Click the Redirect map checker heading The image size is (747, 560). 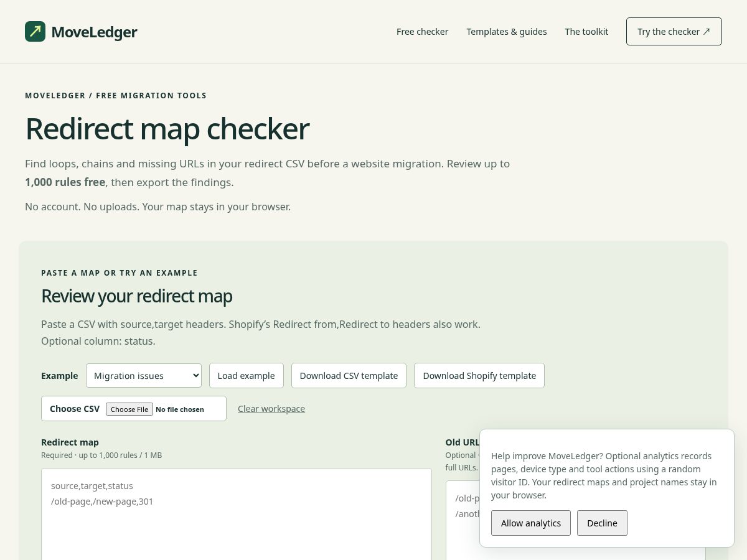pos(167,129)
